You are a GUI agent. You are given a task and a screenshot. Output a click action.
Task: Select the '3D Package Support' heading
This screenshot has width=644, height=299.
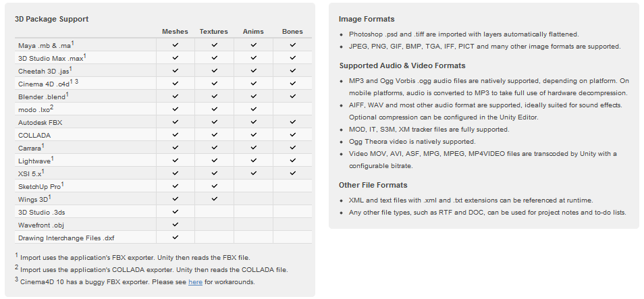(52, 20)
